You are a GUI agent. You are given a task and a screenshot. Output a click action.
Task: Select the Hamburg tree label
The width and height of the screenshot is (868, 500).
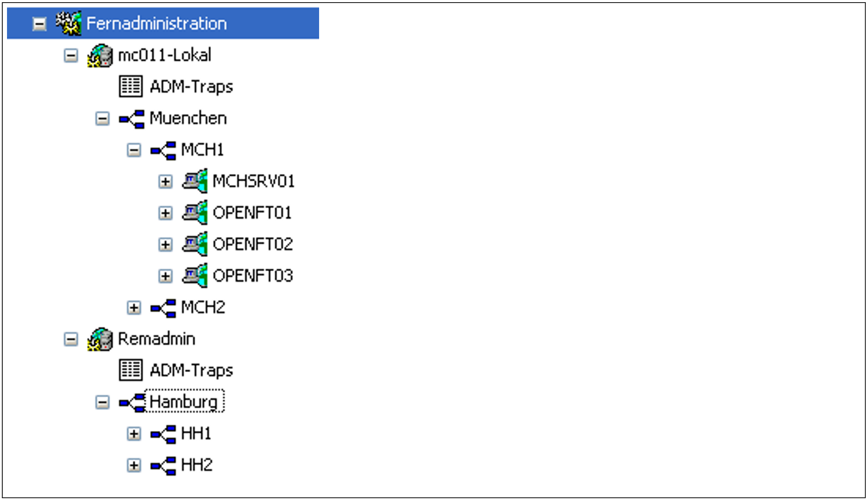pyautogui.click(x=183, y=401)
